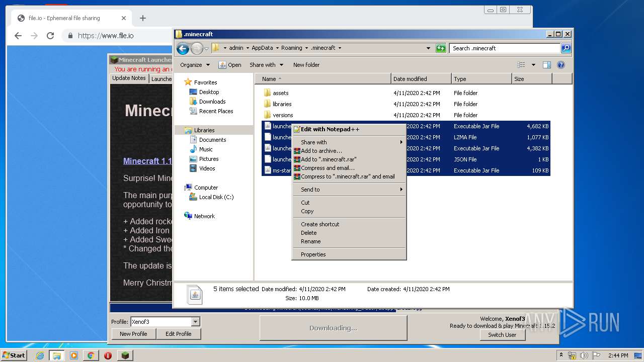Viewport: 644px width, 362px height.
Task: Choose Compress and email... option
Action: [349, 168]
